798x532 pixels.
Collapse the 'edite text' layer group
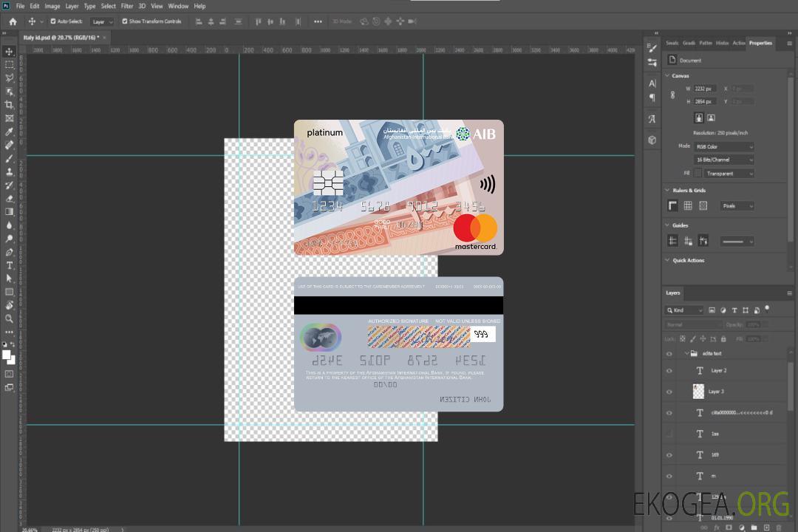[x=686, y=353]
